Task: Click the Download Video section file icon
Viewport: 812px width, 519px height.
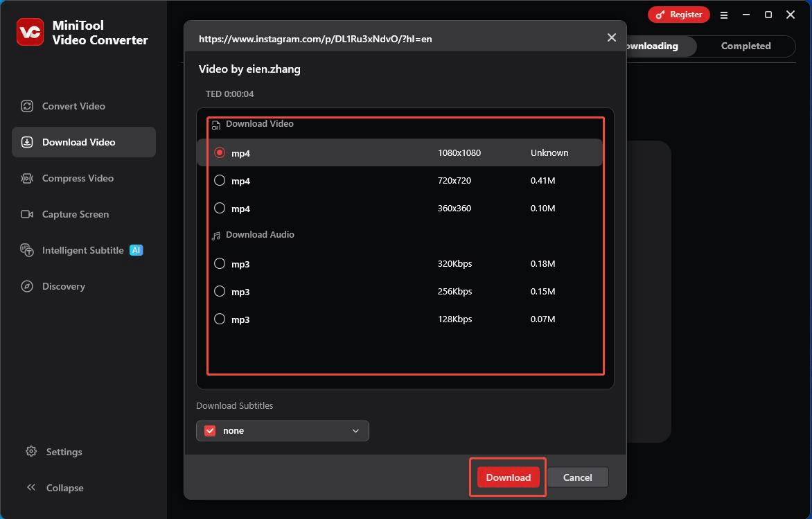Action: 216,124
